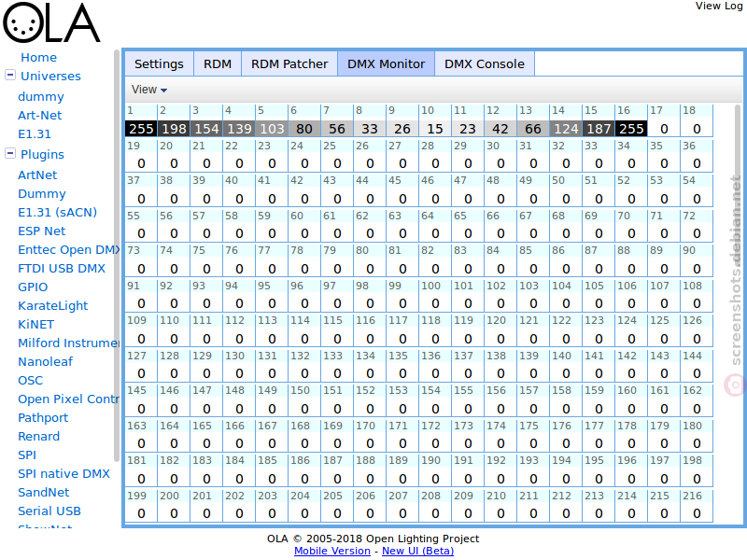Go to Home in the sidebar
747x560 pixels.
(38, 58)
